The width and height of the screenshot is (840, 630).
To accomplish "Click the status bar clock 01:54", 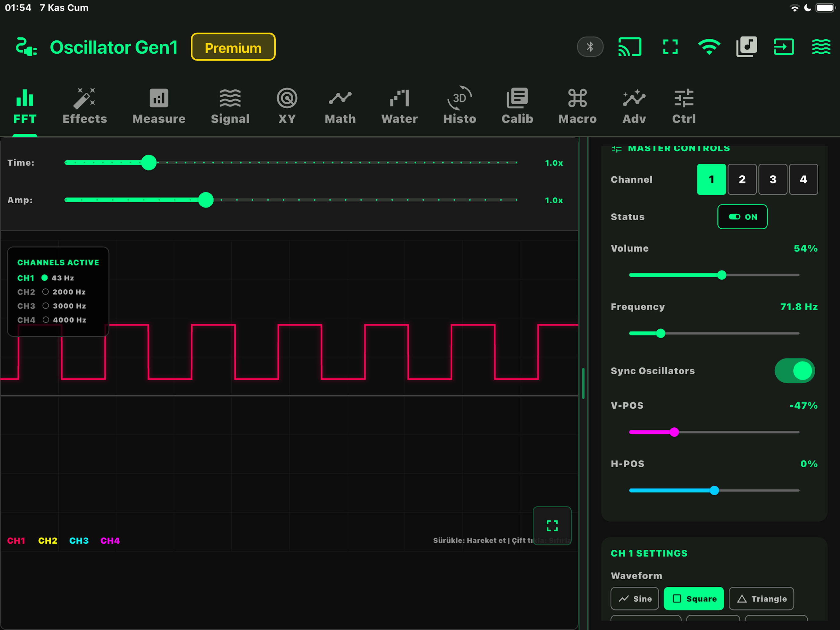I will [18, 8].
